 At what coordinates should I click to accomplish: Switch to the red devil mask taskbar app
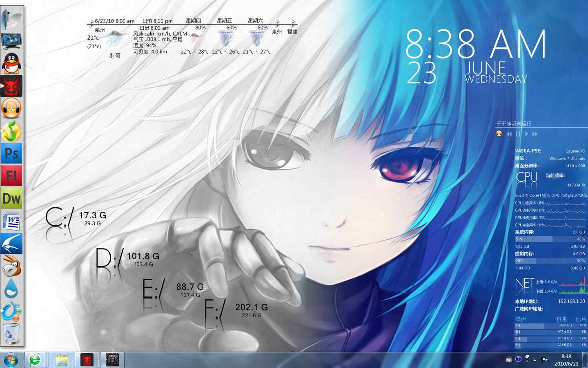point(87,360)
